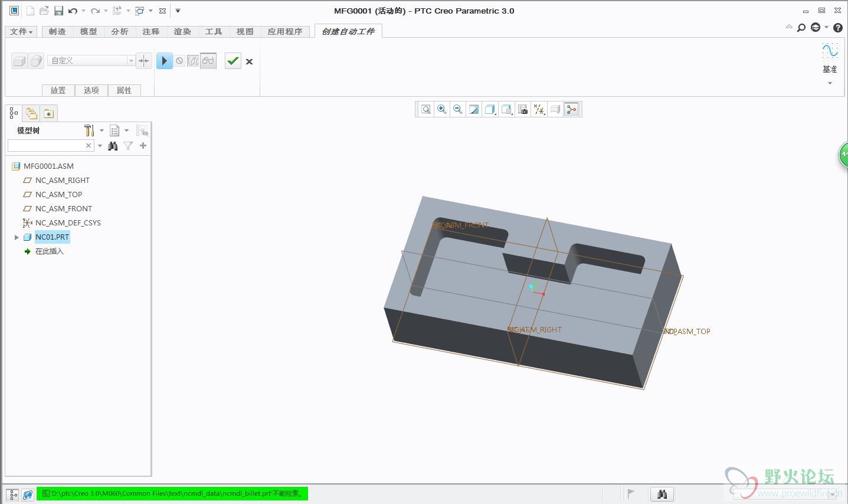
Task: Open the 选项 panel button
Action: tap(91, 90)
